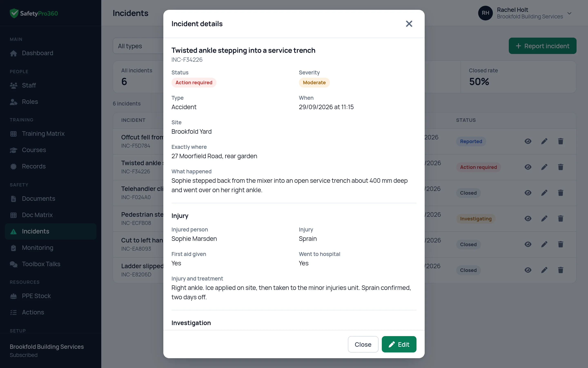Viewport: 588px width, 368px height.
Task: Navigate to Training Matrix
Action: point(51,134)
